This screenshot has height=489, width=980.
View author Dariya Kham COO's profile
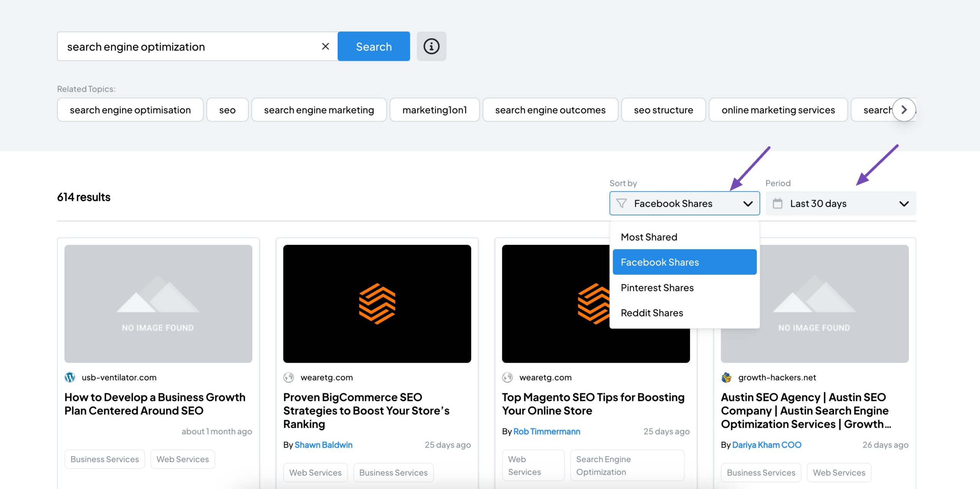[767, 445]
